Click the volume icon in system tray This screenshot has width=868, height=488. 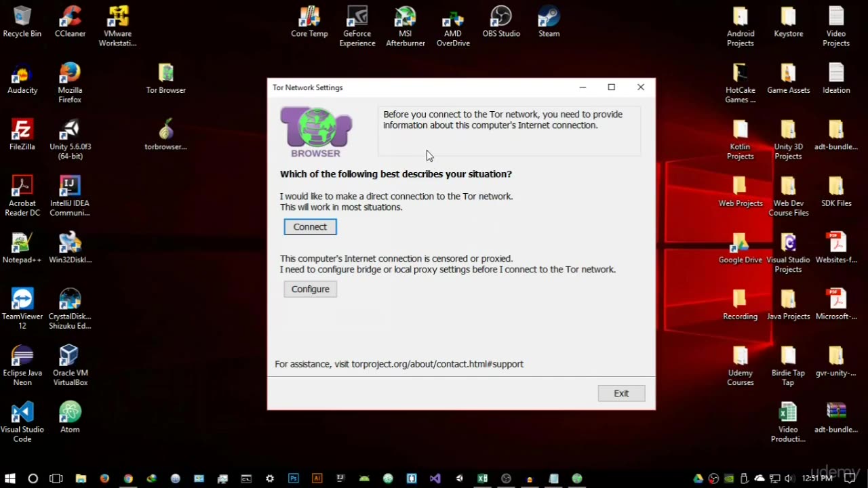(789, 479)
